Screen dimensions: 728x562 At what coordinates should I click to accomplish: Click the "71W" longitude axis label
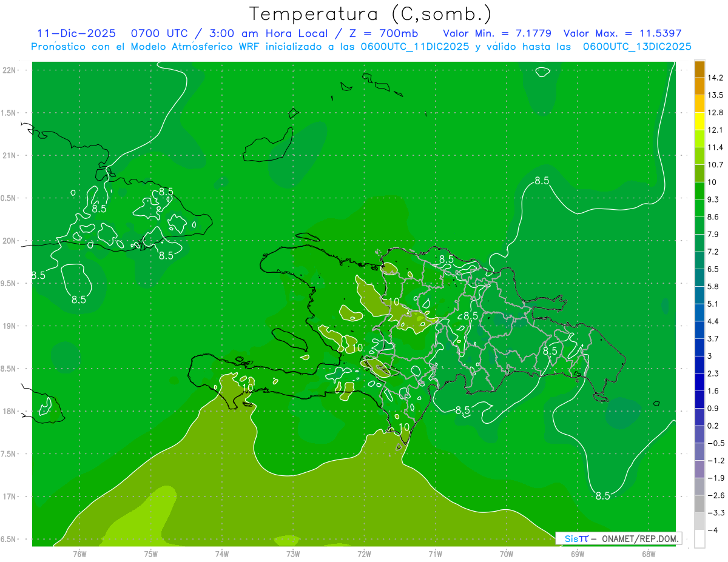[x=436, y=554]
